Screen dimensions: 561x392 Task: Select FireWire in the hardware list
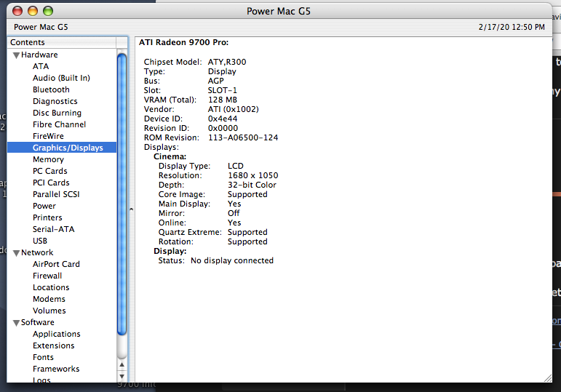[x=48, y=136]
